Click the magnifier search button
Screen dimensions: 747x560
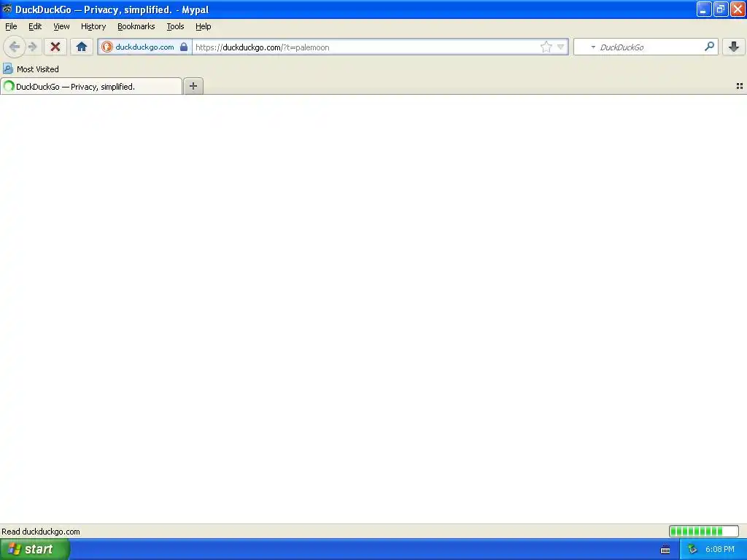tap(709, 47)
